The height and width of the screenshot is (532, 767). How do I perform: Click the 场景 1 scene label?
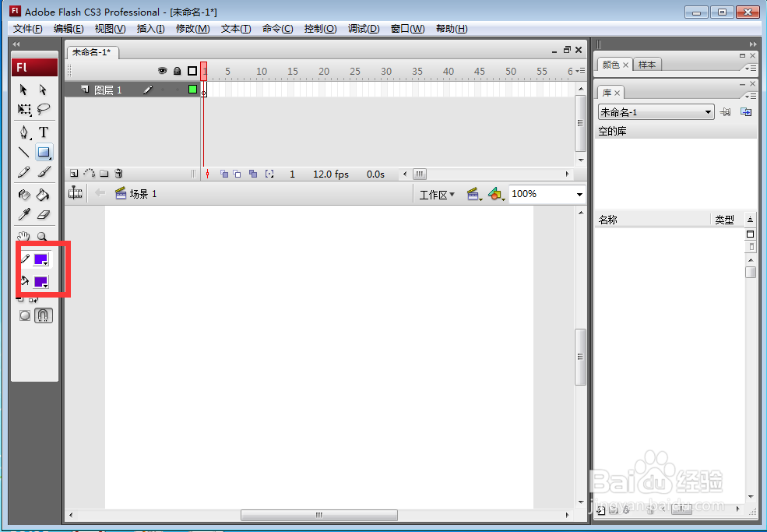(142, 194)
